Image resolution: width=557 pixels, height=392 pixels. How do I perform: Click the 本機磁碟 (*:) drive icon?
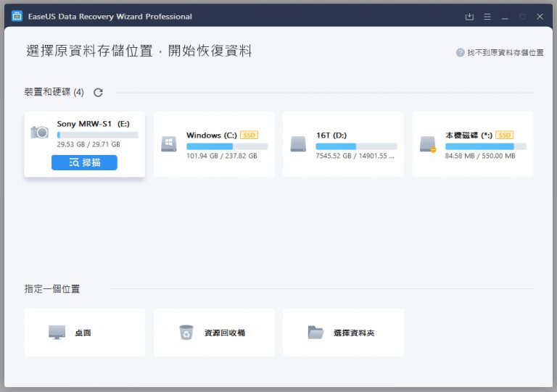click(x=428, y=144)
